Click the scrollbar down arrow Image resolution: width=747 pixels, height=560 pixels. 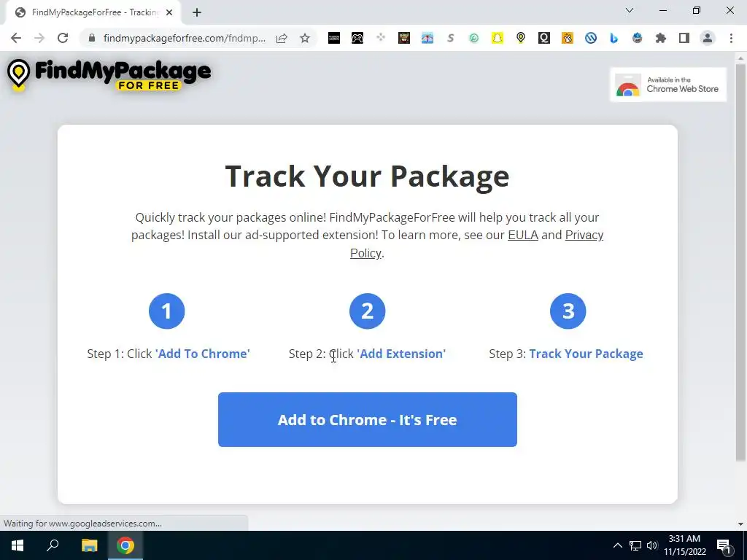tap(740, 524)
